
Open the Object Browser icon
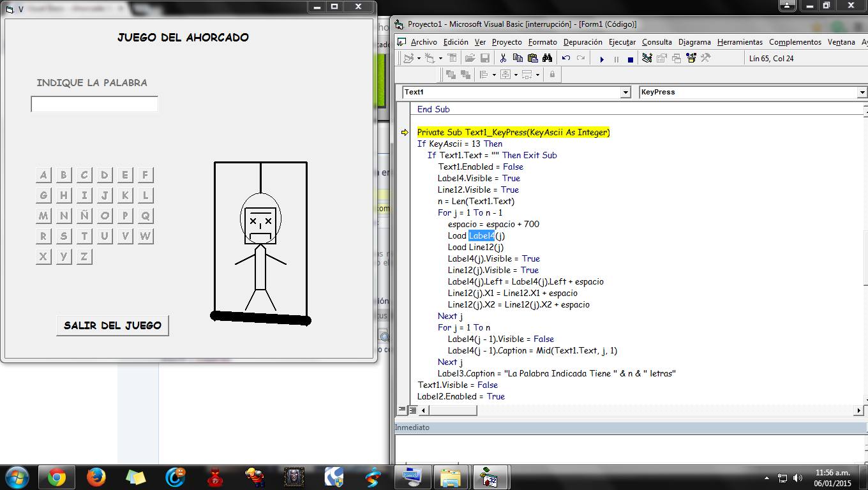[691, 58]
